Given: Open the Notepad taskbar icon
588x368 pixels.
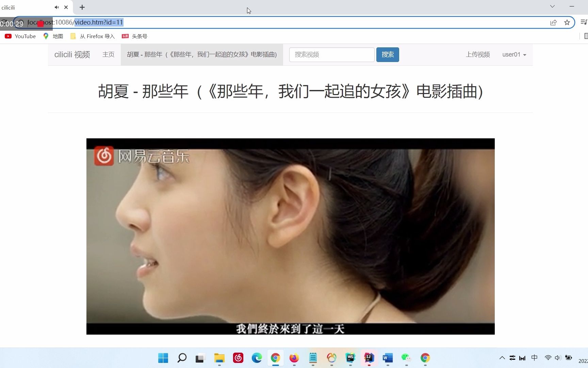Looking at the screenshot, I should coord(313,358).
